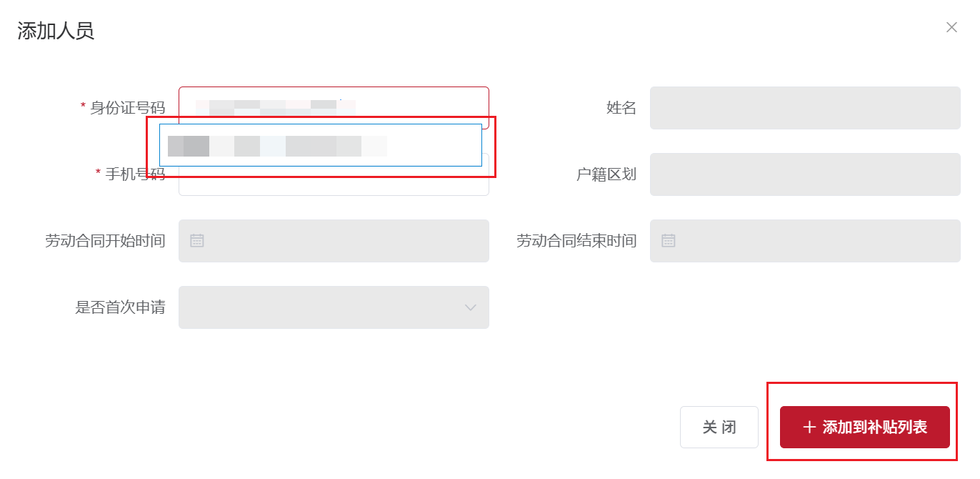Click the 添加到补贴列表 button text

pos(875,428)
